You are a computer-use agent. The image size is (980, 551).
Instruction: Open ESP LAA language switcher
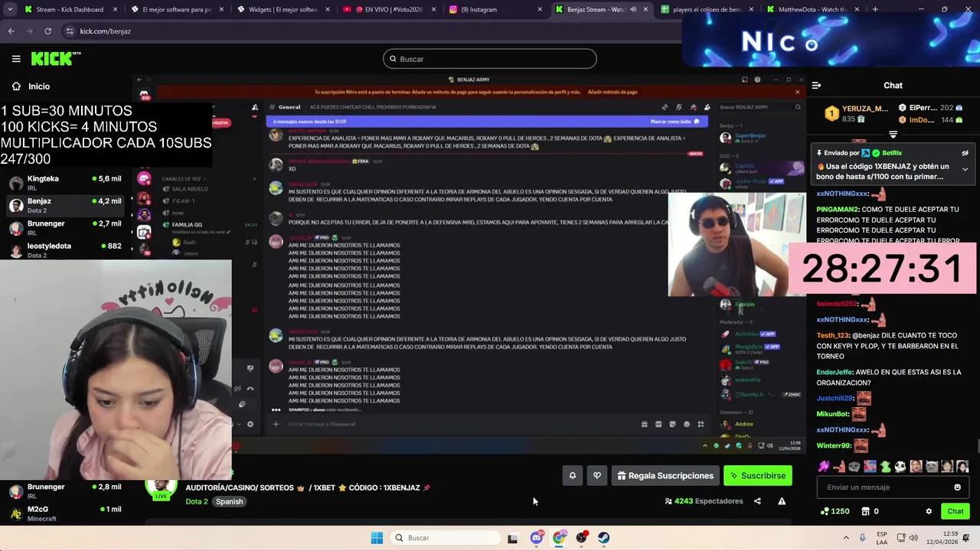883,538
